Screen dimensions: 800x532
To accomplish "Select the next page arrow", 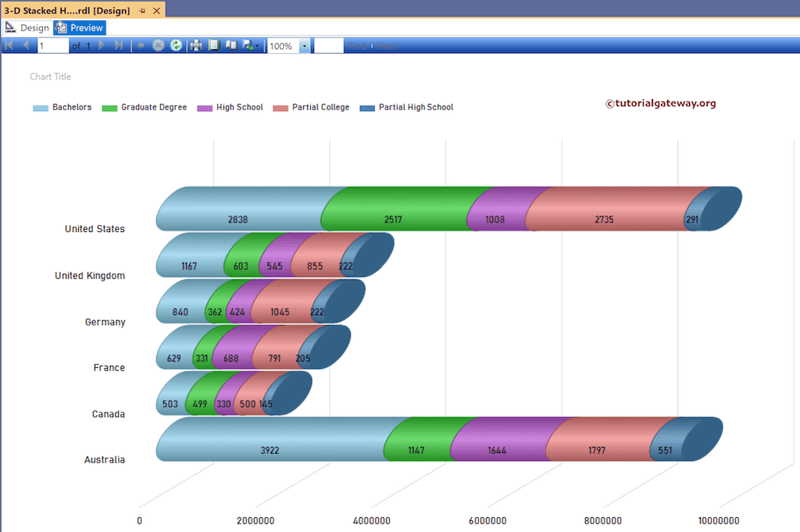I will (x=101, y=45).
